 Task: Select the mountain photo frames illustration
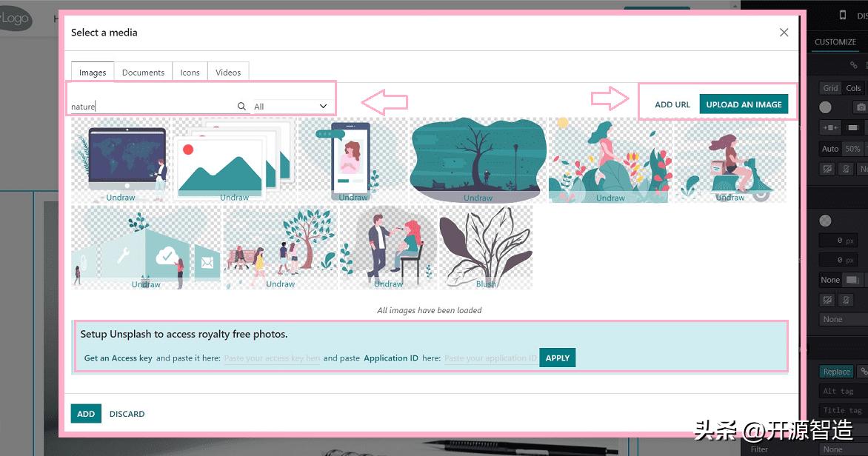pyautogui.click(x=235, y=161)
